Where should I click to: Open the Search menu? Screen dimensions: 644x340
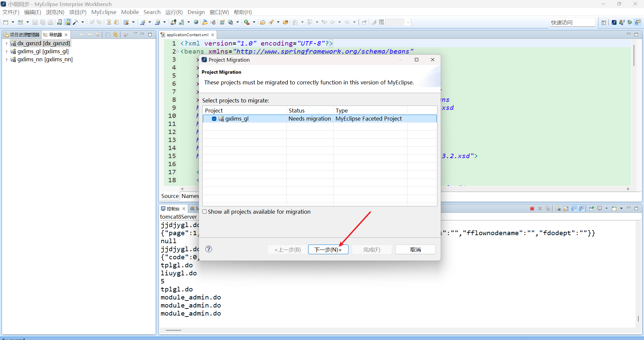(x=152, y=12)
